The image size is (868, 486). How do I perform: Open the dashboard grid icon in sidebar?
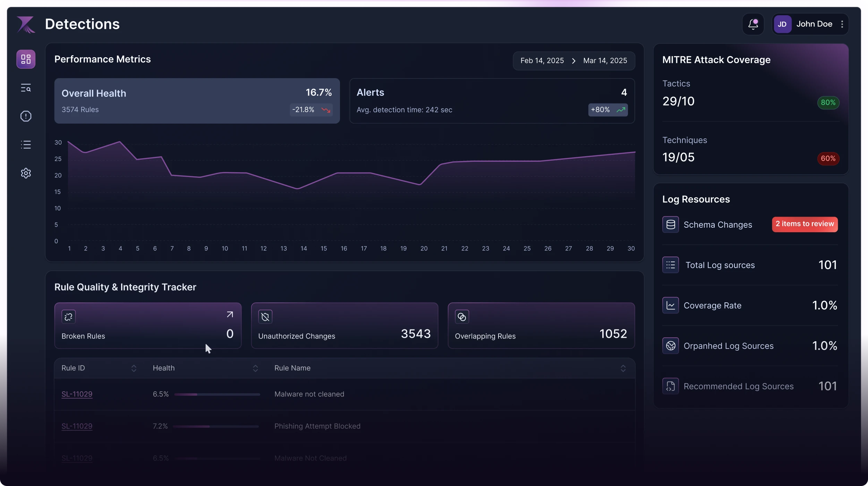[26, 59]
